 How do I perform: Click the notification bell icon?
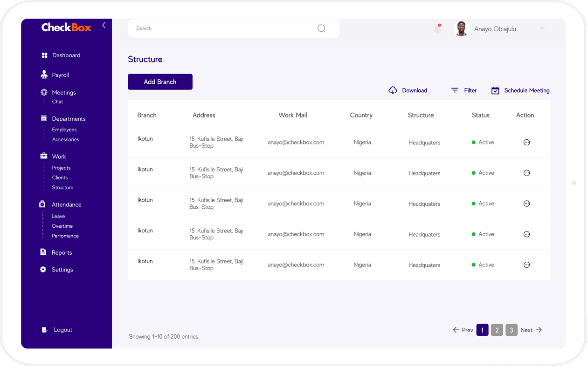(x=437, y=28)
